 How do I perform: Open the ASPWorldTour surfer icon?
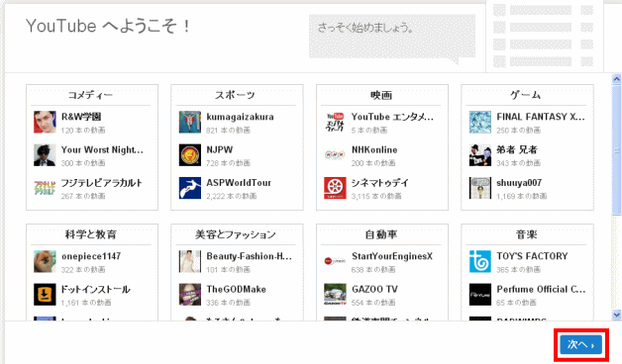[189, 188]
